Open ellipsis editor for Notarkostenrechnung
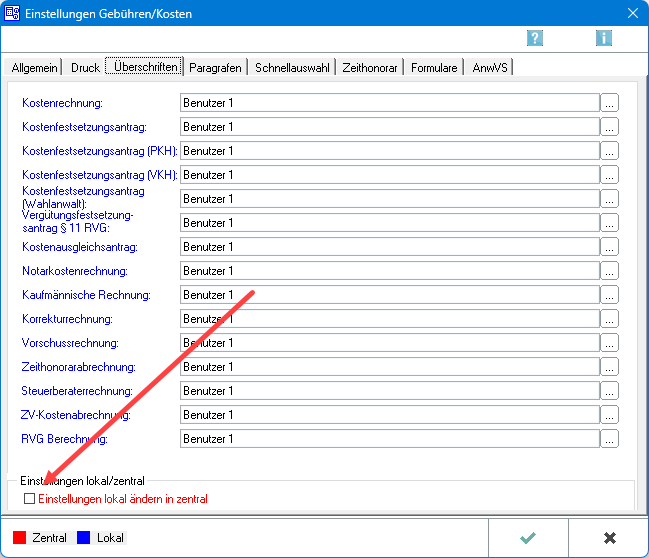This screenshot has width=649, height=558. (x=609, y=271)
